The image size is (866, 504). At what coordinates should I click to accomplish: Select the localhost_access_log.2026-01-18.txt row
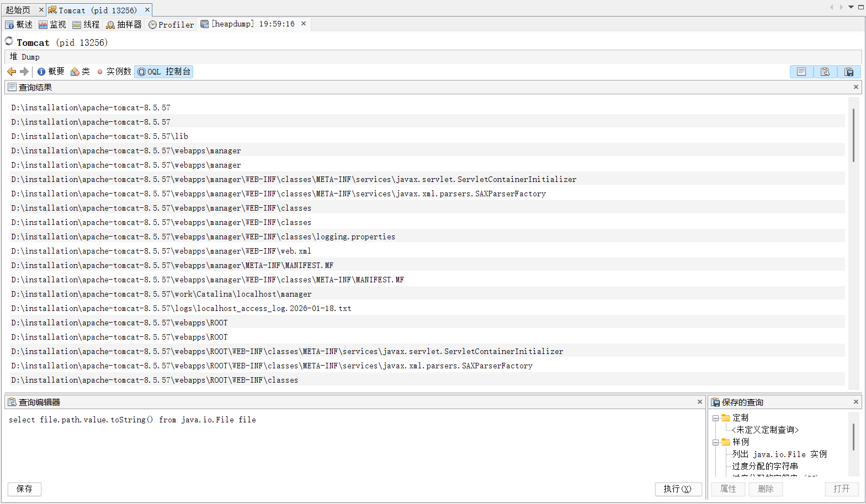coord(427,308)
